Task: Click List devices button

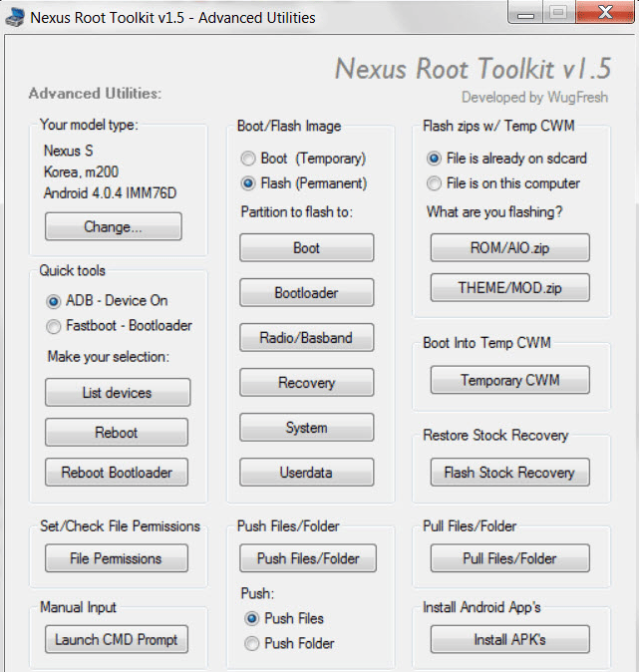Action: (x=118, y=392)
